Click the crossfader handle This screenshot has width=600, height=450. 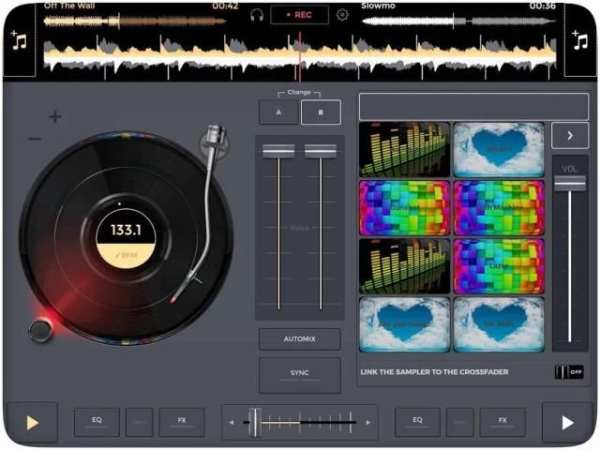click(x=255, y=422)
